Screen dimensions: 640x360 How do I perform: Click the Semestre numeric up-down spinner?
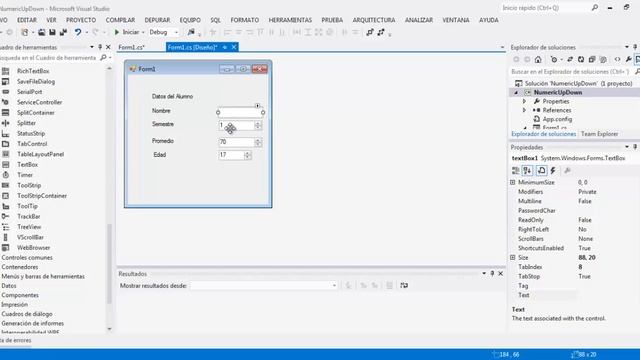[258, 126]
